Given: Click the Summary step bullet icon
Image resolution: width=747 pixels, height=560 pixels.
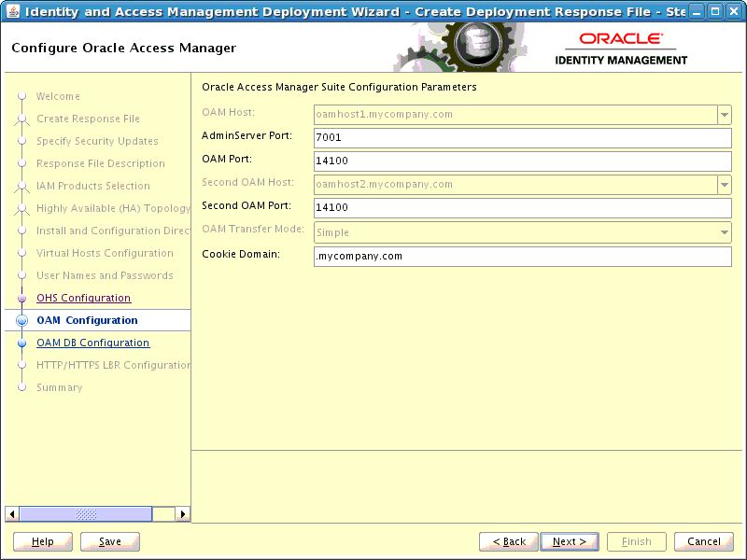Looking at the screenshot, I should coord(21,387).
